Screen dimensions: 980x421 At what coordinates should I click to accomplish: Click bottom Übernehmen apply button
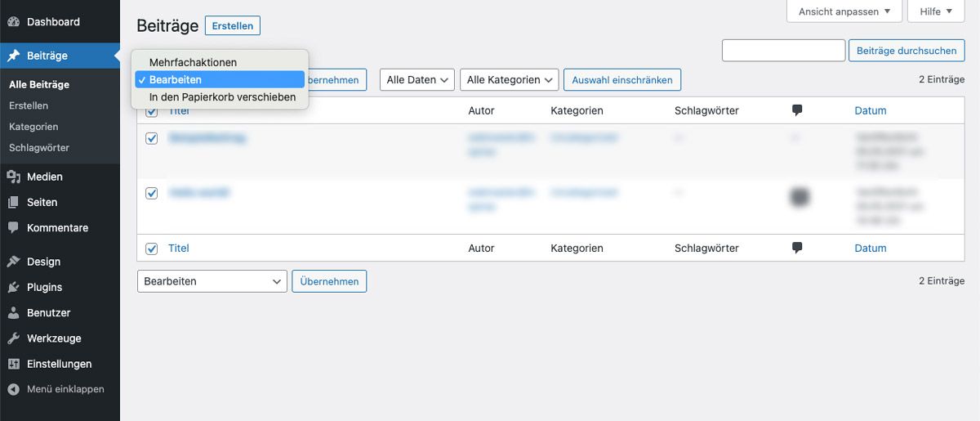[x=329, y=281]
